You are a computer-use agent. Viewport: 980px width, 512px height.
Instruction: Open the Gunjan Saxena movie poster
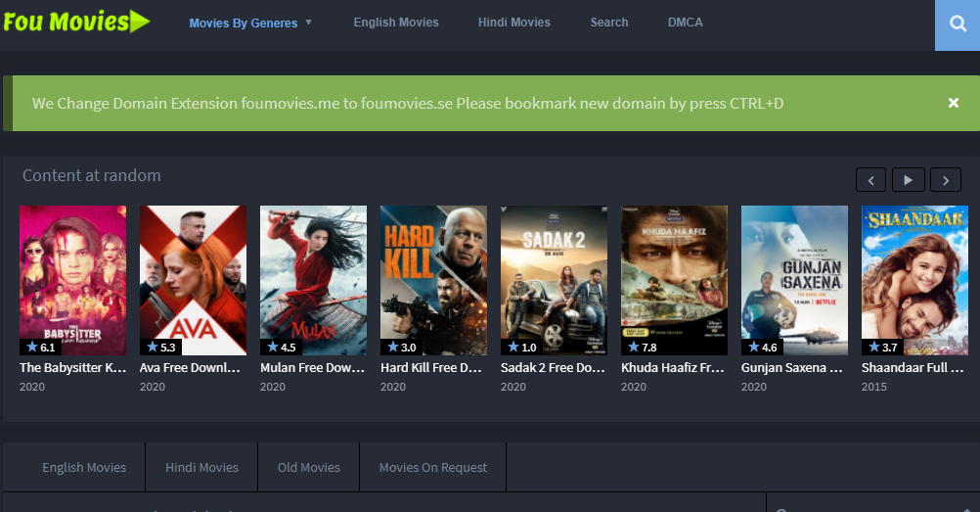[794, 280]
